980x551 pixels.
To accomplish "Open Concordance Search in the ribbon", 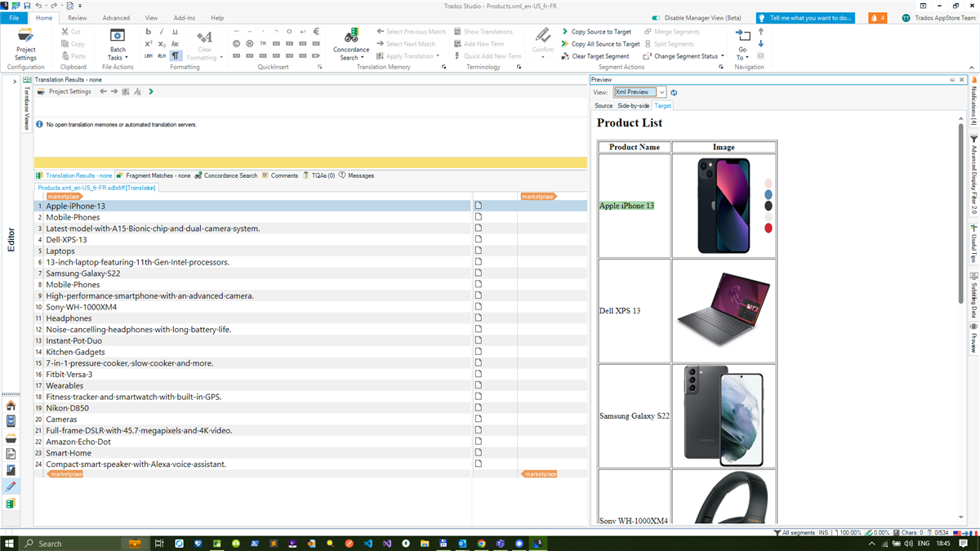I will 351,44.
